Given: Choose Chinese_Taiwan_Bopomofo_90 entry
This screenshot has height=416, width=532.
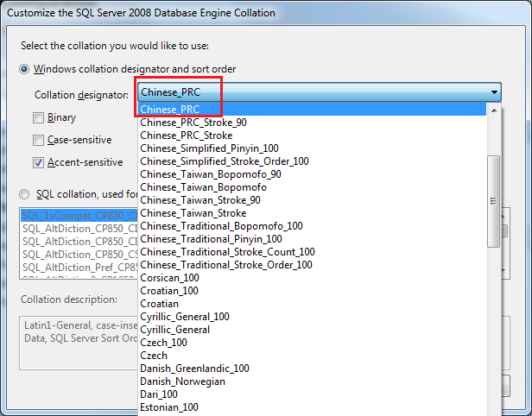Looking at the screenshot, I should [x=312, y=174].
